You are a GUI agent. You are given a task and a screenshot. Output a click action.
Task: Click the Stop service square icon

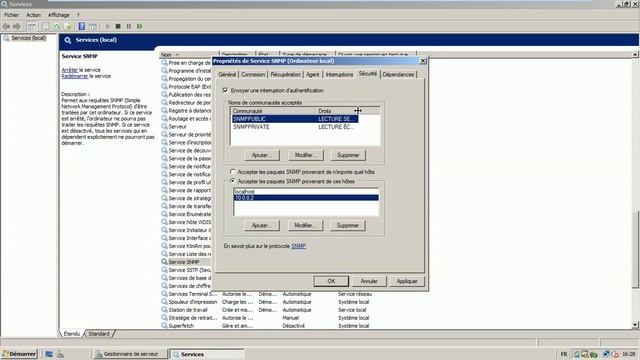[x=118, y=27]
